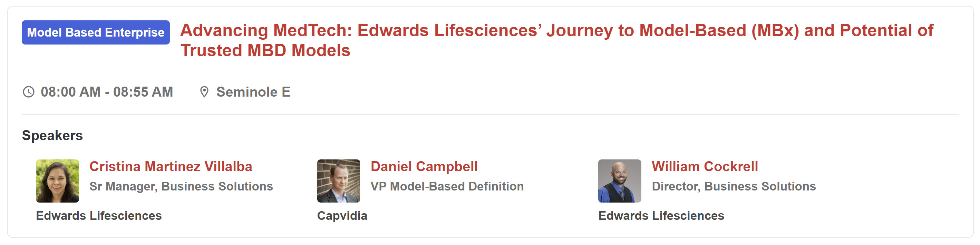Screen dimensions: 980x245
Task: Click the divider line above Speakers
Action: point(490,114)
